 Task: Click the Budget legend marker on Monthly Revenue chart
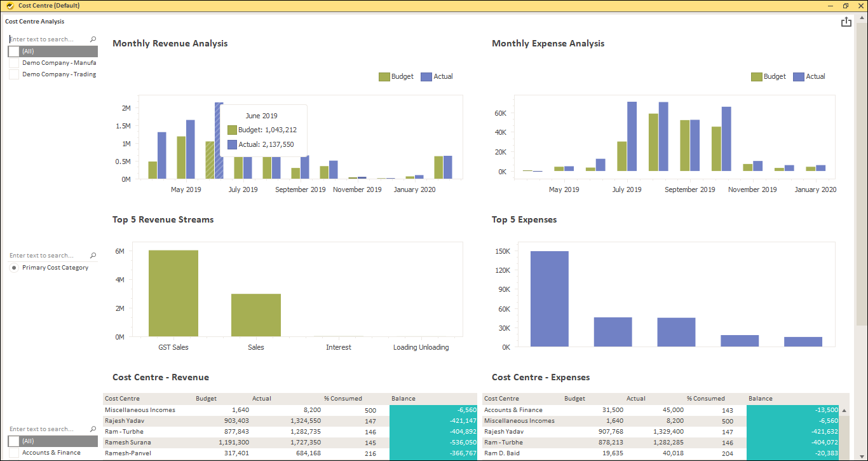point(384,76)
